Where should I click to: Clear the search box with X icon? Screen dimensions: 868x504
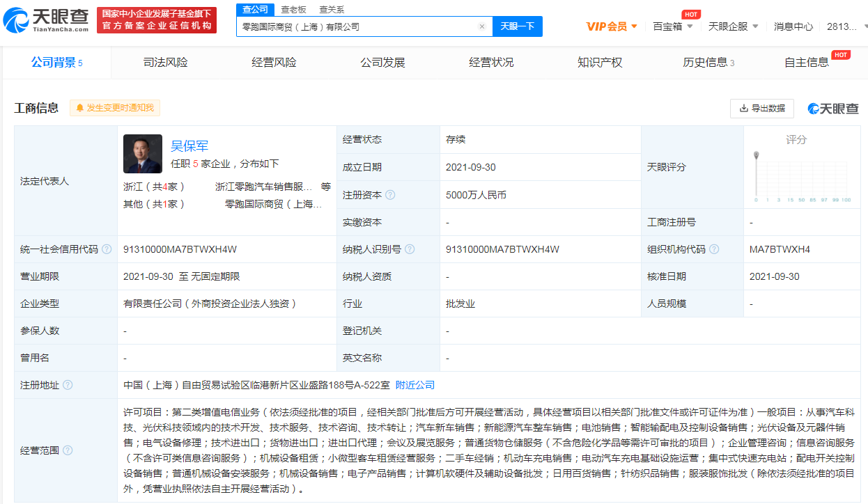click(481, 26)
